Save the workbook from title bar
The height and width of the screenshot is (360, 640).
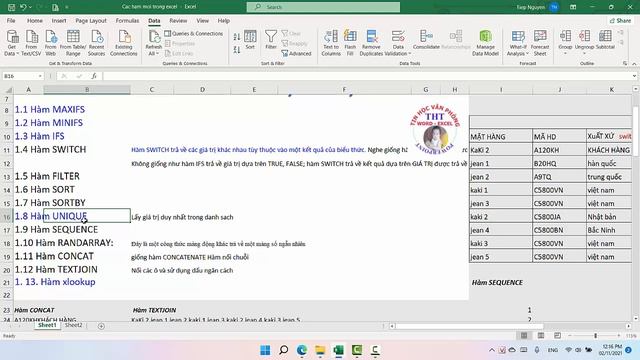coord(11,7)
